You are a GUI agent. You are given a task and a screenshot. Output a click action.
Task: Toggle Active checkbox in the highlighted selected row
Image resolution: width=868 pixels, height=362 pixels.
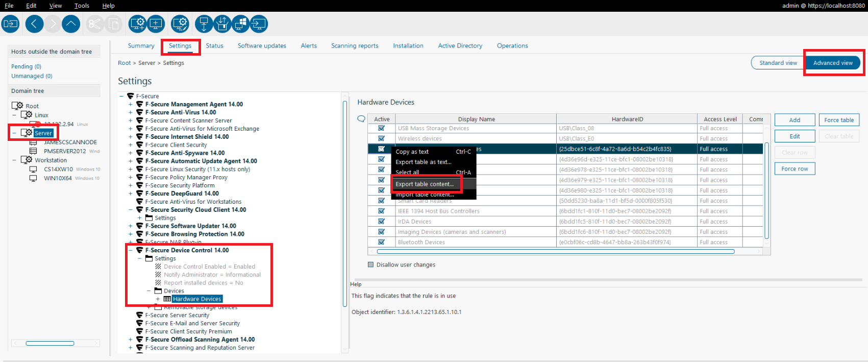(381, 149)
